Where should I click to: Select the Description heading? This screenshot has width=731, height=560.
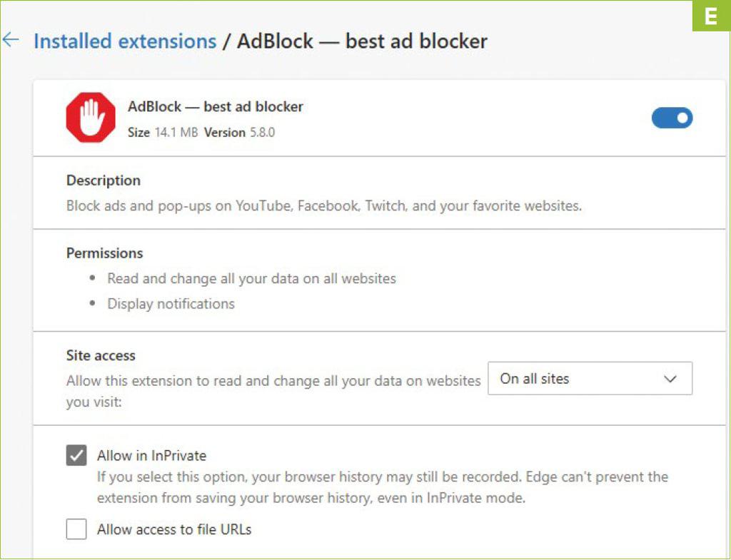pyautogui.click(x=104, y=180)
